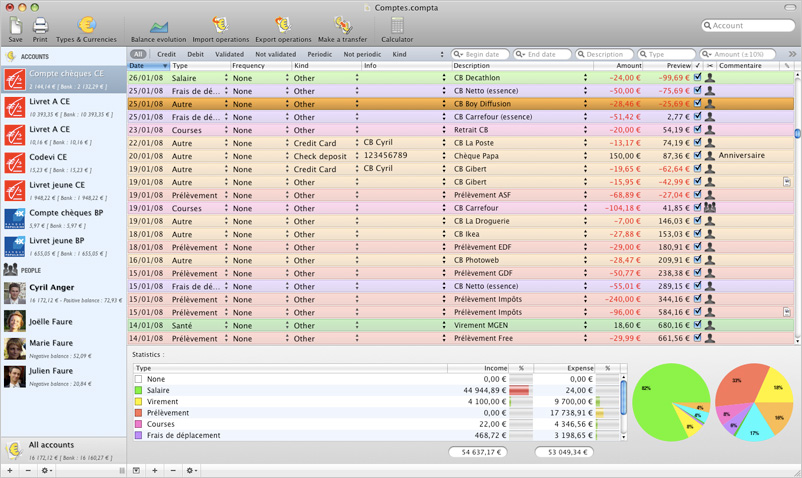Screen dimensions: 802x478
Task: Open the Balance evolution chart
Action: [158, 25]
